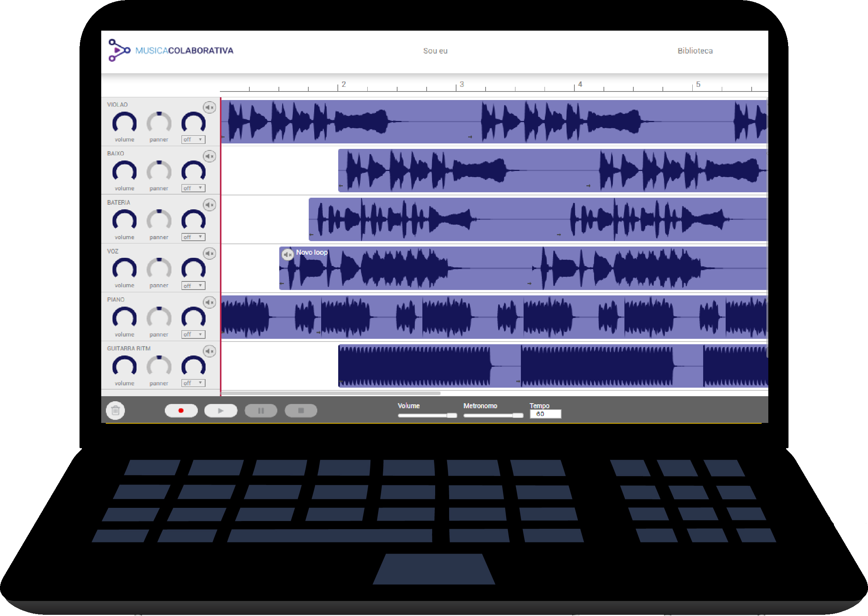Mute the BAIXO track
This screenshot has width=868, height=616.
(209, 156)
